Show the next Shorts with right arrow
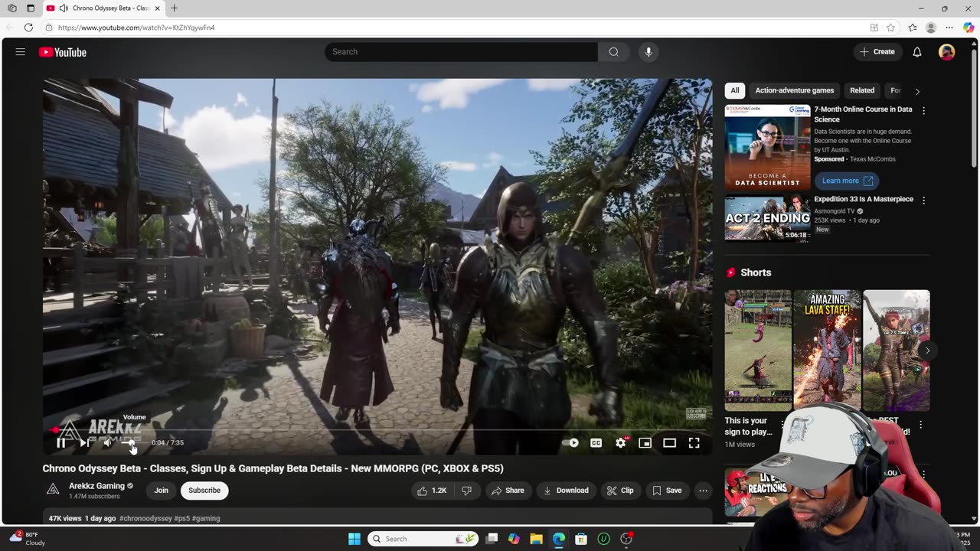The height and width of the screenshot is (551, 980). [x=927, y=350]
